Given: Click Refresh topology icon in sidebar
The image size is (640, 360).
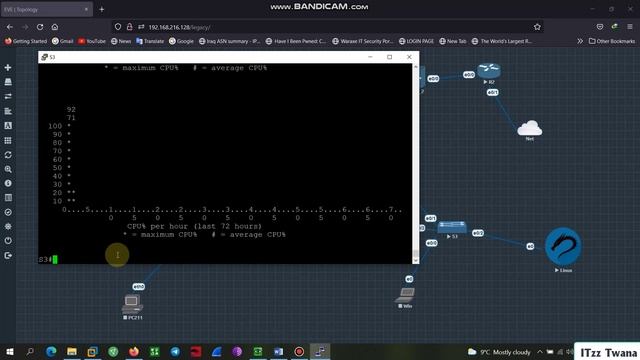Looking at the screenshot, I should coord(8,155).
